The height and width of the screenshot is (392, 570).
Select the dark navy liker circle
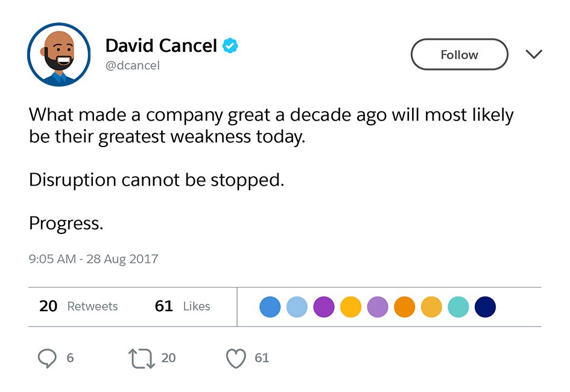point(486,307)
